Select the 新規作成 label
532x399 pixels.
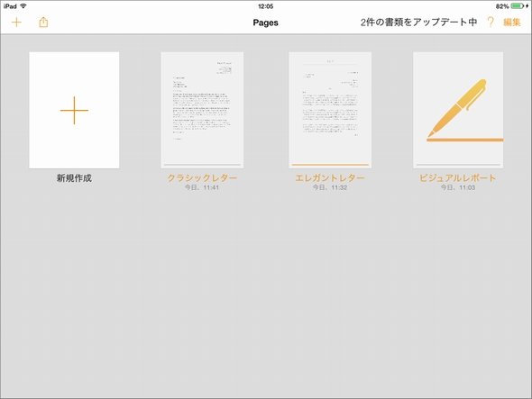coord(74,178)
